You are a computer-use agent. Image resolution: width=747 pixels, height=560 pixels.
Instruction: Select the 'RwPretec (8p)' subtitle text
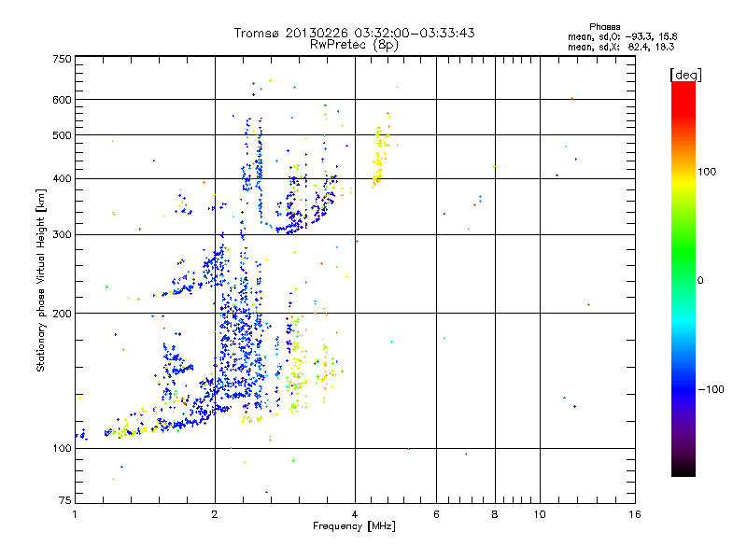tap(354, 45)
